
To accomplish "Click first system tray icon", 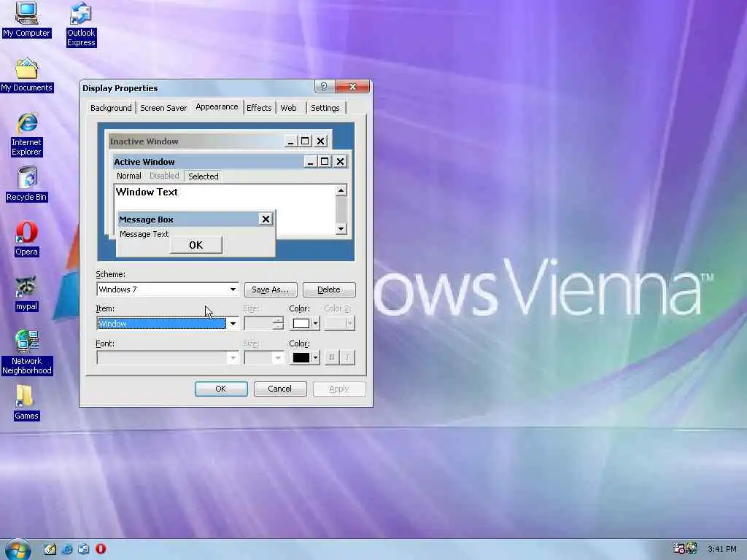I will (x=679, y=548).
